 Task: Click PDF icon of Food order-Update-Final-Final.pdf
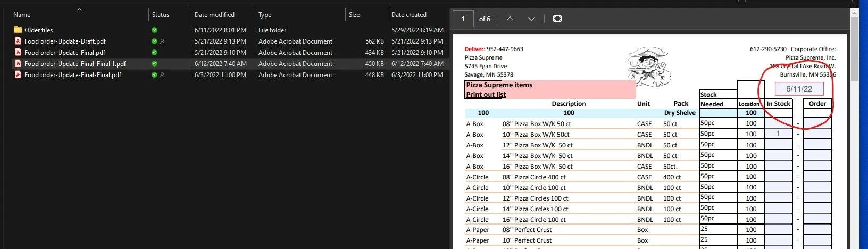pos(18,74)
